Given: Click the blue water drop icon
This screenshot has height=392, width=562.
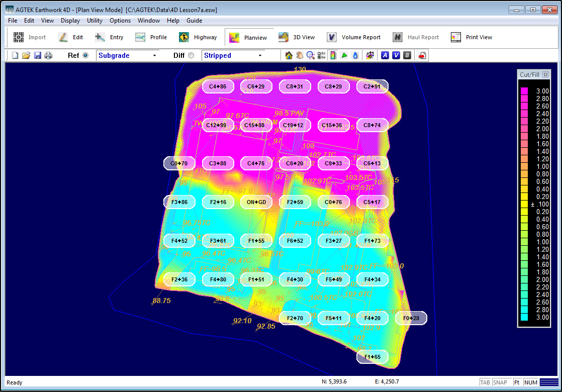Looking at the screenshot, I should (355, 55).
